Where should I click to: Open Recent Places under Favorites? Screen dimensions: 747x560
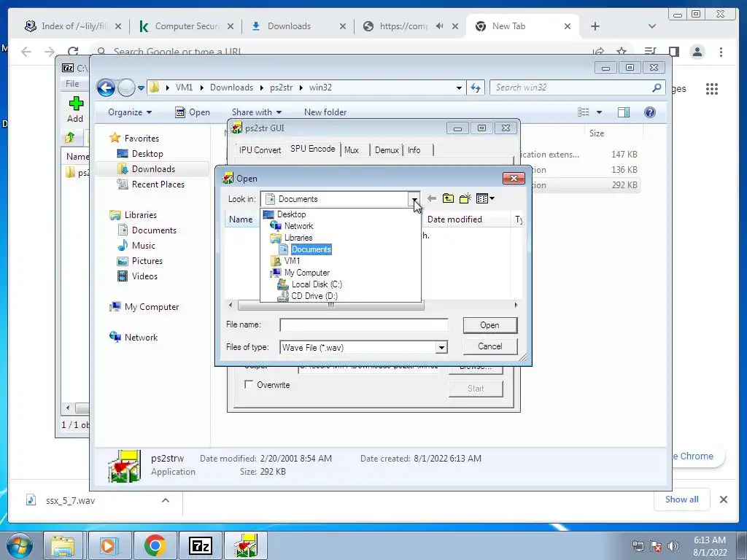[x=158, y=184]
